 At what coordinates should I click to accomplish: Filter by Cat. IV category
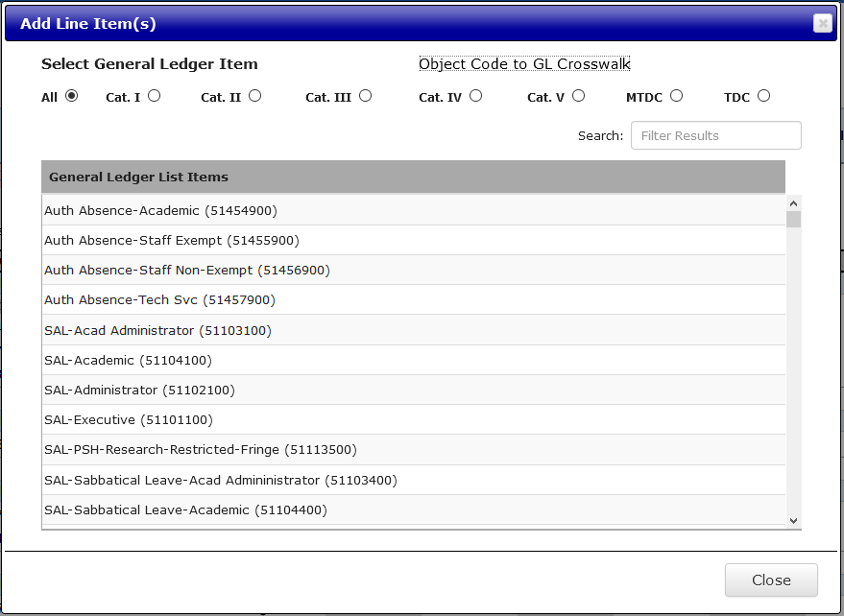(475, 96)
